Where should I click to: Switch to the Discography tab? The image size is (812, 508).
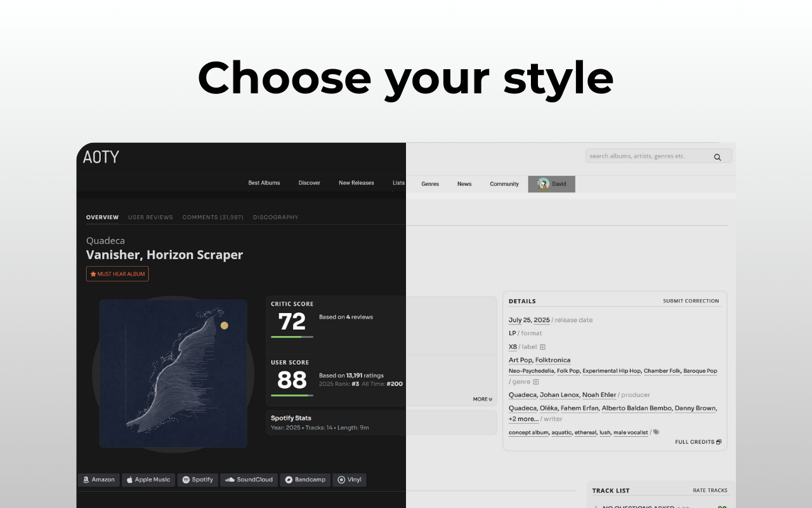[x=275, y=217]
